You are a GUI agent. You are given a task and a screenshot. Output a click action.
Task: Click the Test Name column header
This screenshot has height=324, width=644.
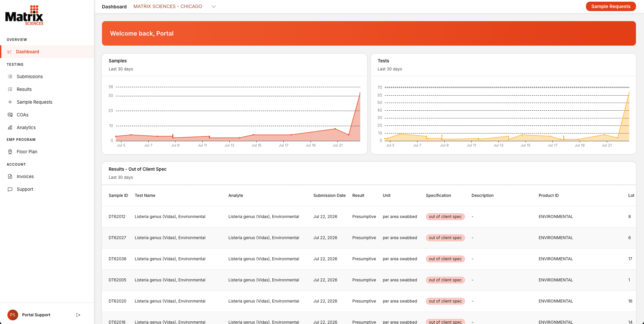(145, 196)
